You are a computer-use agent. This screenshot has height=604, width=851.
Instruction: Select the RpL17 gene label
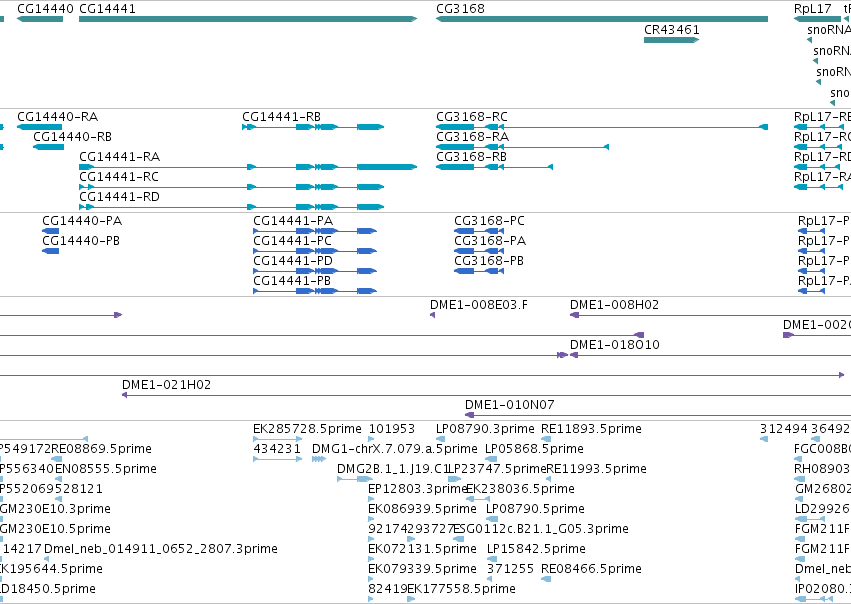coord(812,9)
